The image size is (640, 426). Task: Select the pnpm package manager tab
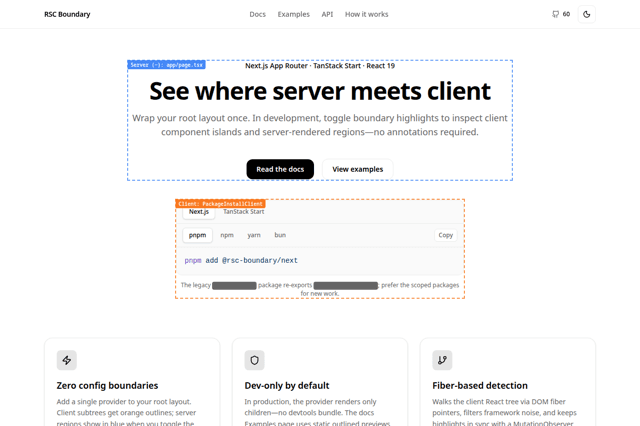[x=198, y=235]
